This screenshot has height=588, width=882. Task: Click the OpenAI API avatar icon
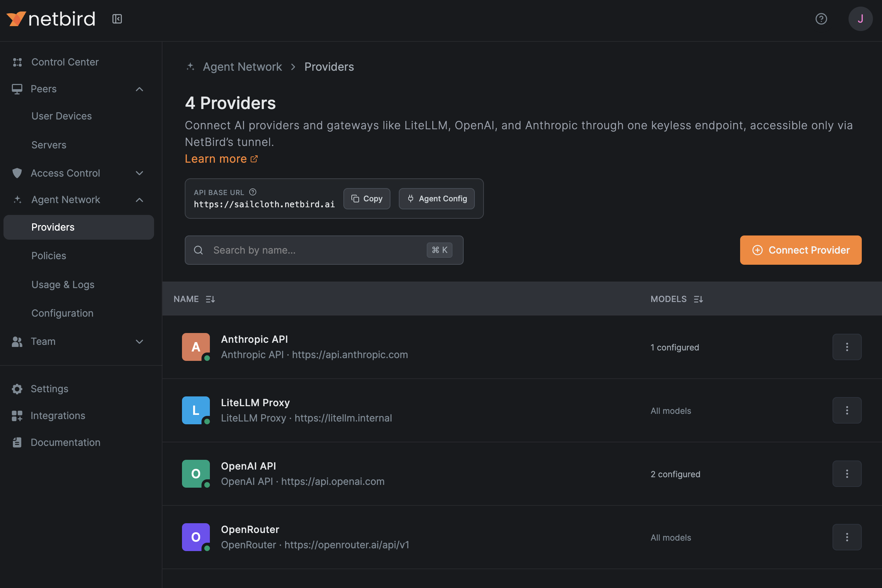pyautogui.click(x=196, y=474)
